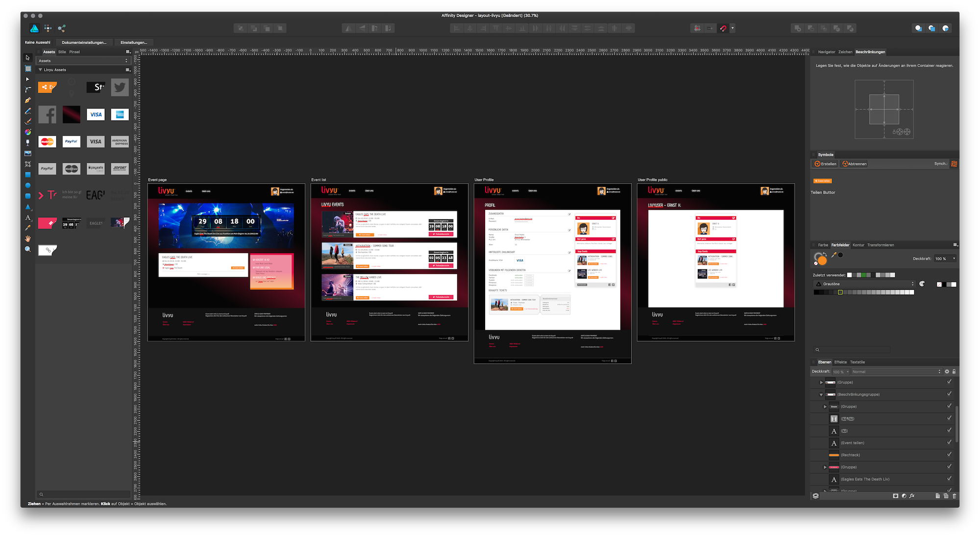Viewport: 980px width, 537px height.
Task: Expand Gruppe layer with Stream thumbnail
Action: pos(825,407)
